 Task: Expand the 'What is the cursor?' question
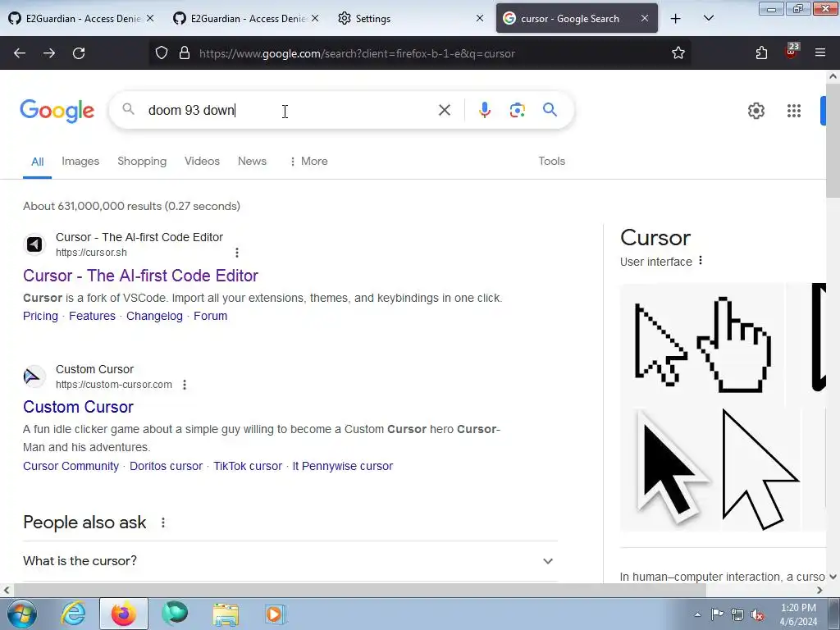[290, 561]
